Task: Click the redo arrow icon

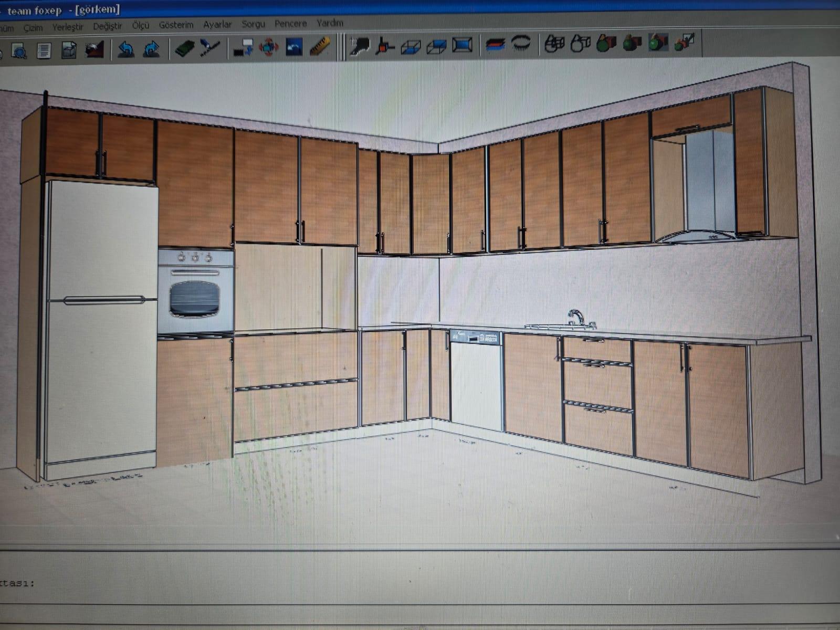Action: click(151, 49)
